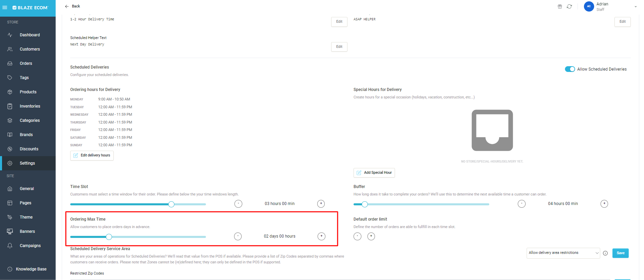Adjust the Time Slot slider handle

click(x=171, y=204)
